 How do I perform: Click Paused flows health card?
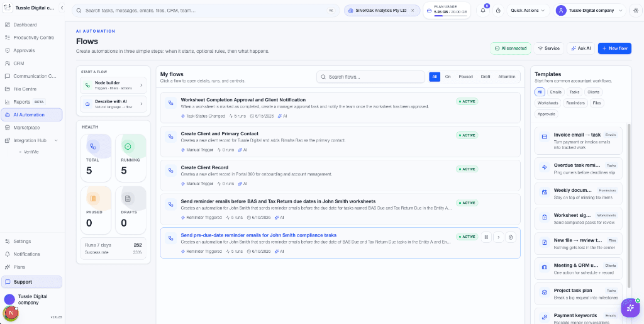click(96, 210)
